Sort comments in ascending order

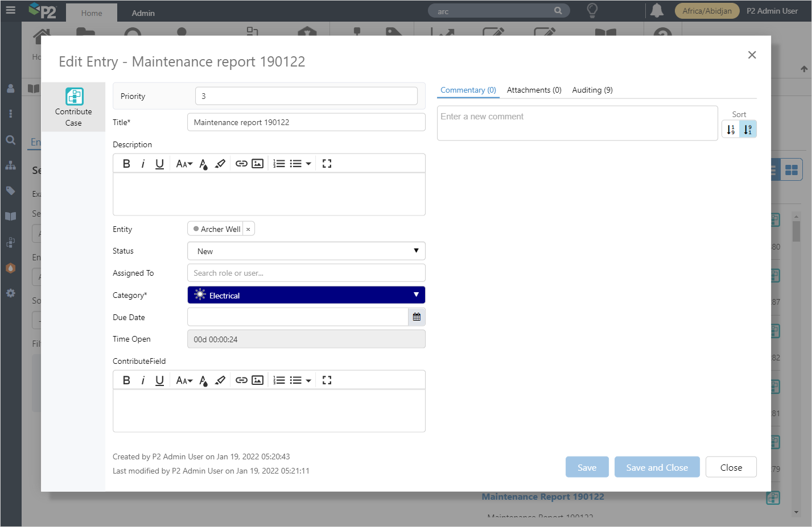coord(731,130)
